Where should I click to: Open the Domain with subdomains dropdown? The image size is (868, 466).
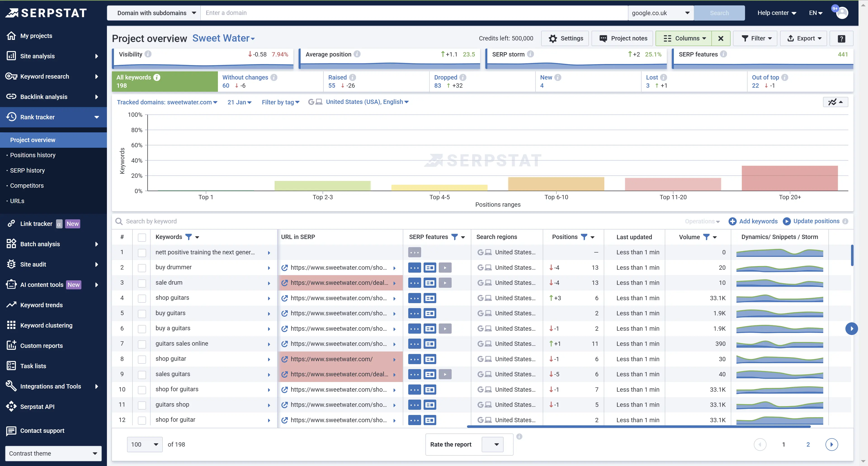click(x=154, y=13)
